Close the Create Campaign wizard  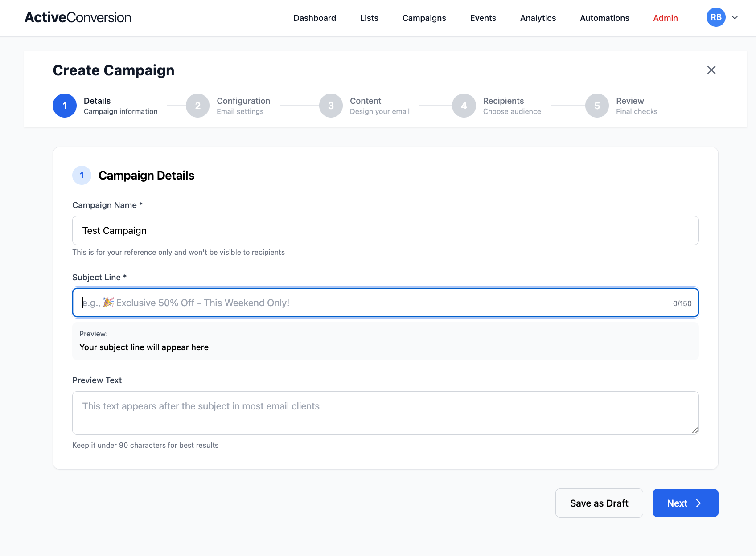[x=711, y=70]
